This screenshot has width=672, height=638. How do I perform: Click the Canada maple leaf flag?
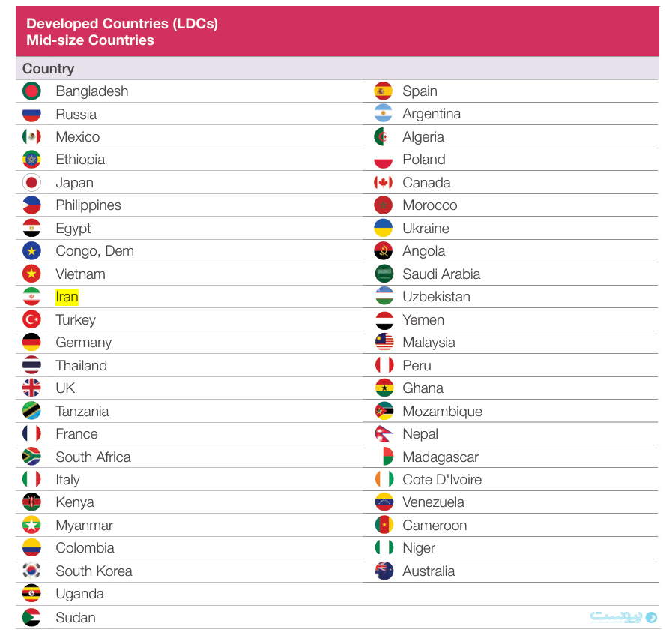[384, 183]
